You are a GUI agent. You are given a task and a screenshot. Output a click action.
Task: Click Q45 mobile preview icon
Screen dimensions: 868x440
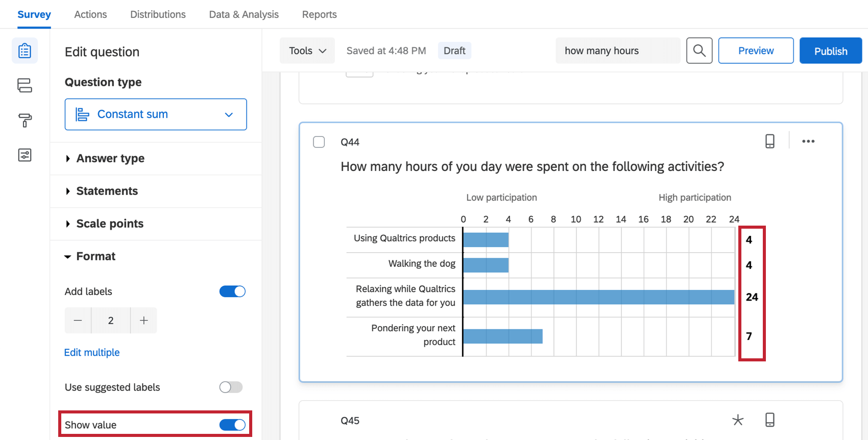[x=770, y=420]
